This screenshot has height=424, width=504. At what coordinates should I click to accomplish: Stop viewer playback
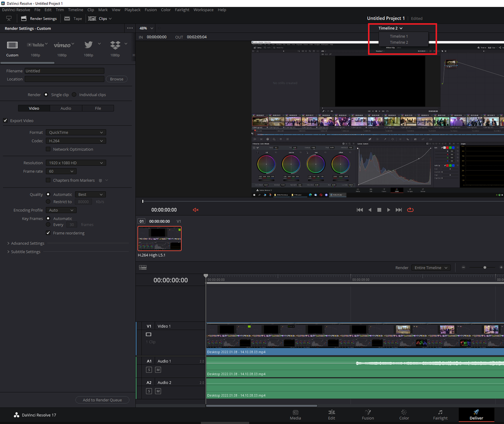379,210
